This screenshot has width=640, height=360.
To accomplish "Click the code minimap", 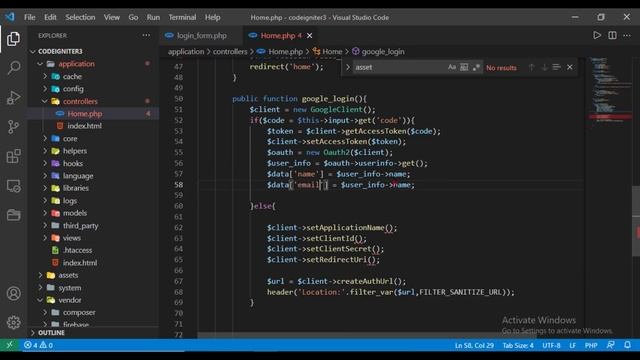I will pos(610,90).
